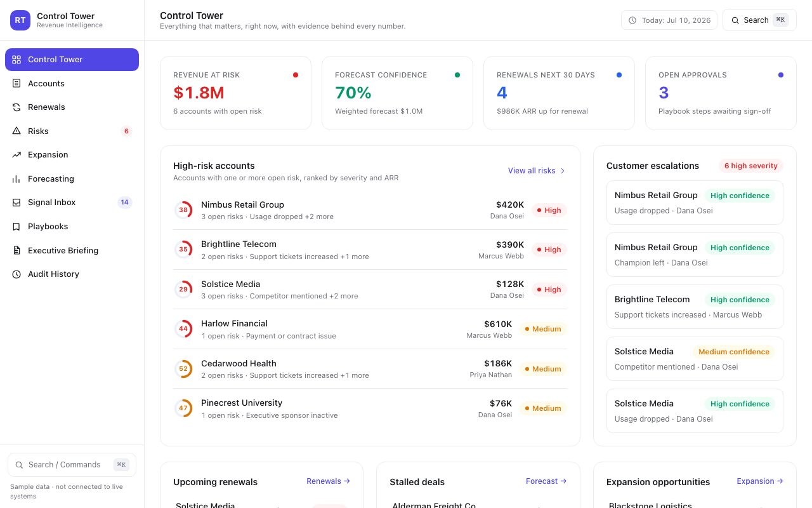Click the Audit History clock icon
Viewport: 812px width, 508px height.
click(x=16, y=274)
